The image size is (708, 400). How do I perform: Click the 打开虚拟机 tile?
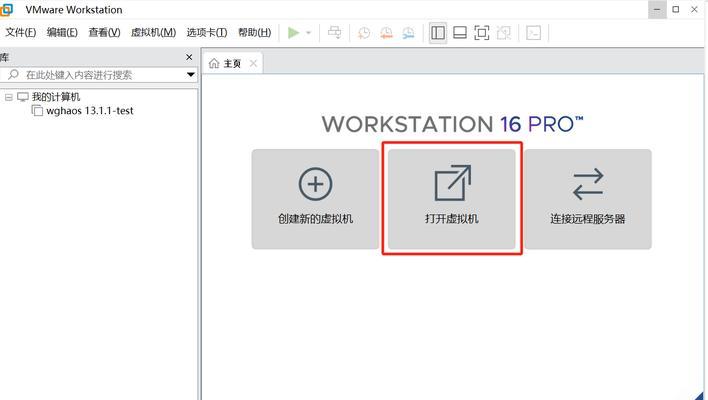click(452, 199)
